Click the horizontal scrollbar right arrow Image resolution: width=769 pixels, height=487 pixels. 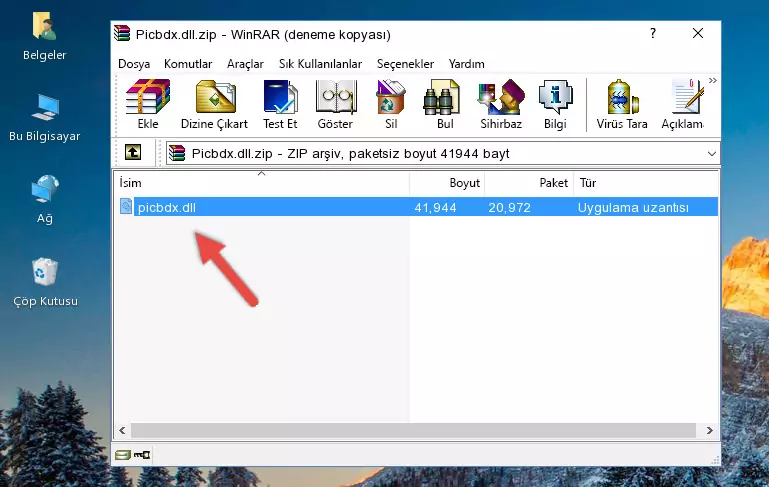(x=709, y=430)
